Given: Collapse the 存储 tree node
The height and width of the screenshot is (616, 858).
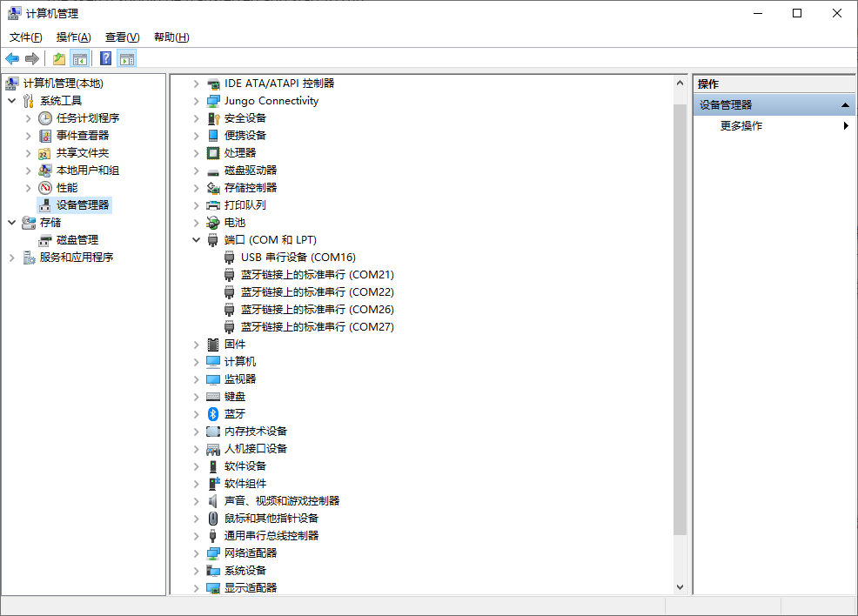Looking at the screenshot, I should 12,223.
